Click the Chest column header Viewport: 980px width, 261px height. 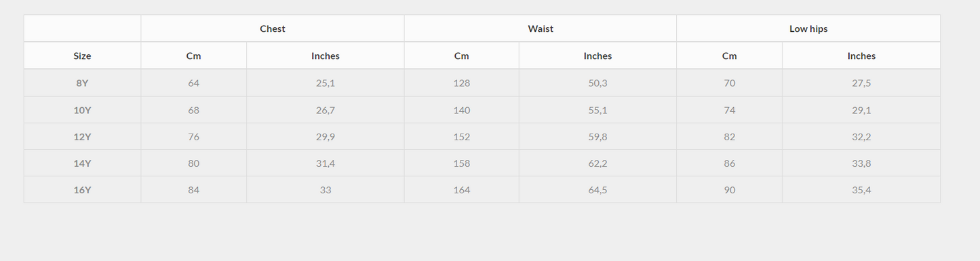tap(273, 28)
